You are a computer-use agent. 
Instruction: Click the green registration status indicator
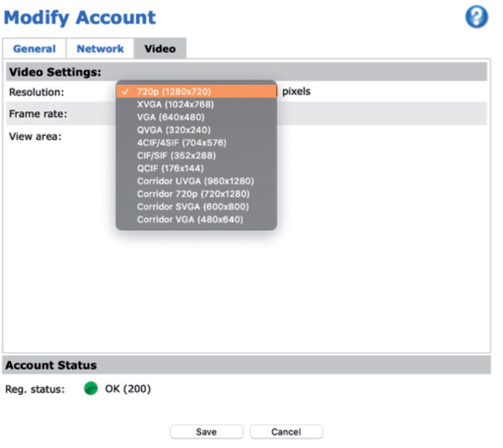(91, 389)
